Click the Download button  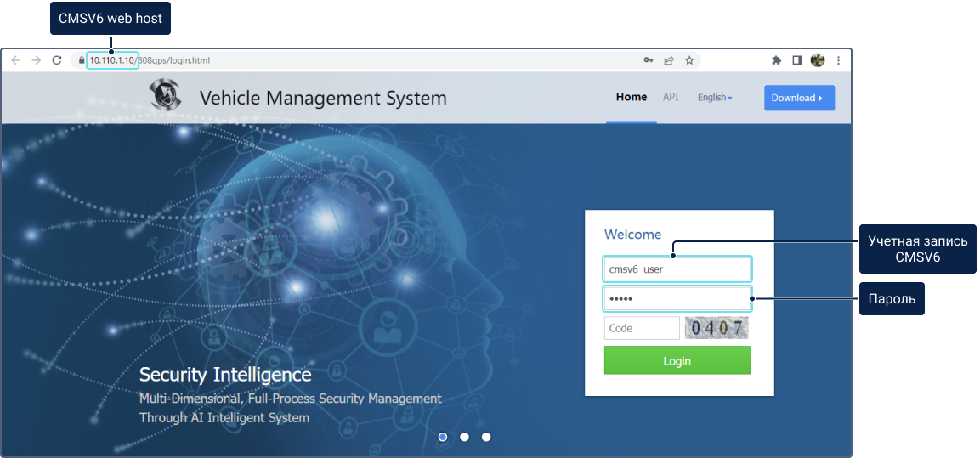[x=799, y=98]
